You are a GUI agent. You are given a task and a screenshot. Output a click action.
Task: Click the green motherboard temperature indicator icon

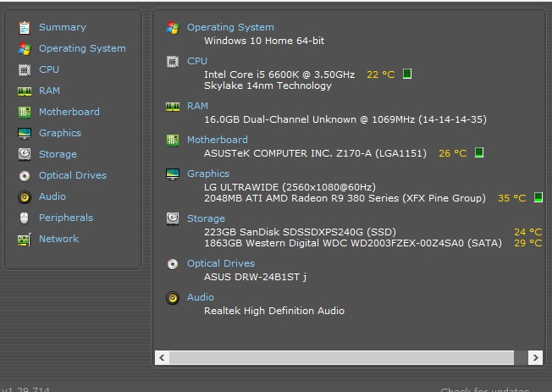(479, 152)
